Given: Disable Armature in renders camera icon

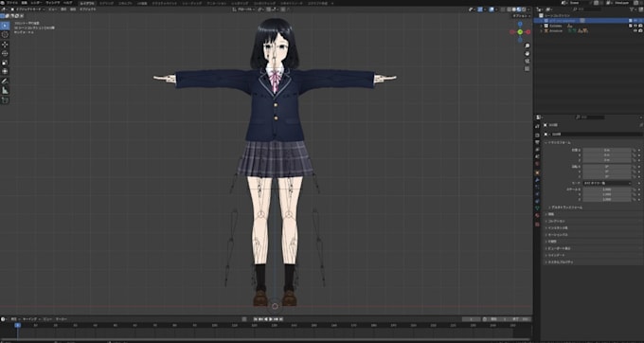Looking at the screenshot, I should [x=640, y=31].
